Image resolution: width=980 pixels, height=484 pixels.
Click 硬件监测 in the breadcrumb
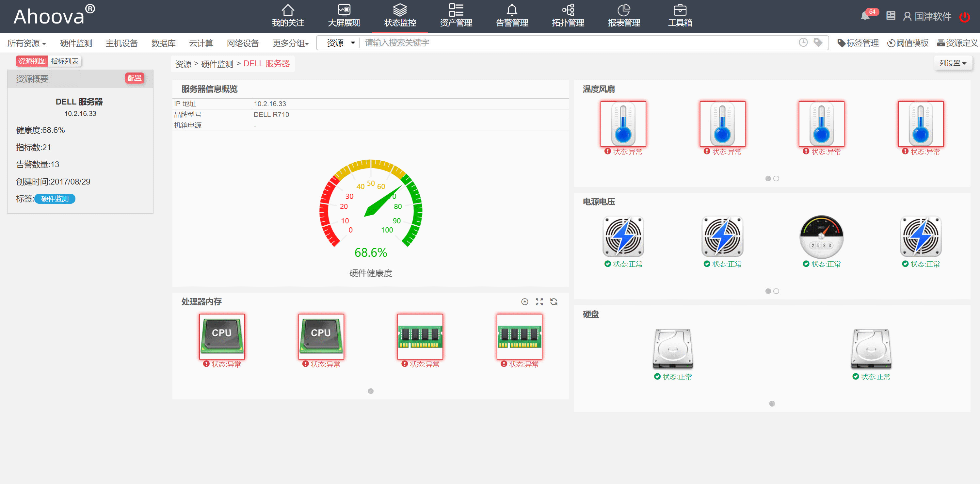tap(217, 64)
